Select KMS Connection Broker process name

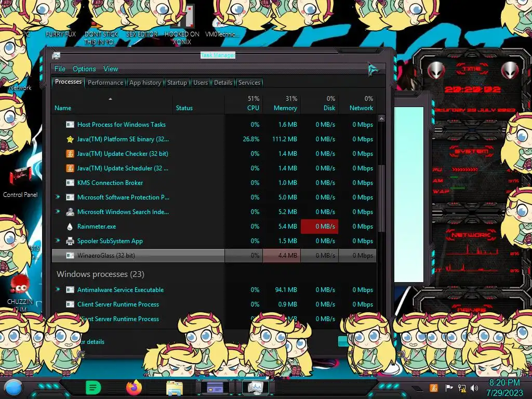pos(110,182)
